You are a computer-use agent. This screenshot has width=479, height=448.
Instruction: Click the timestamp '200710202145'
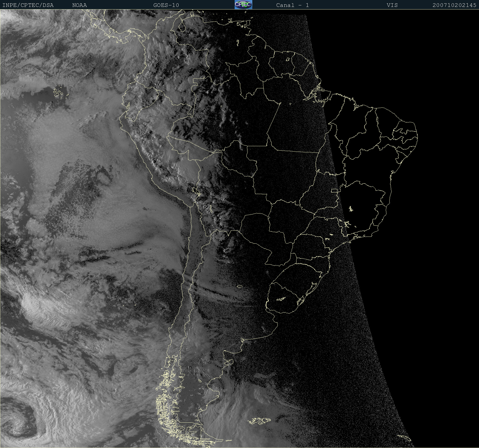point(454,5)
